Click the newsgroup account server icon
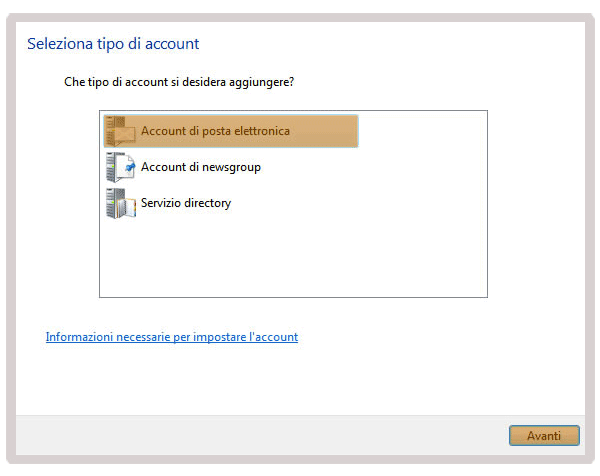Screen dimensions: 600x476 click(x=121, y=167)
